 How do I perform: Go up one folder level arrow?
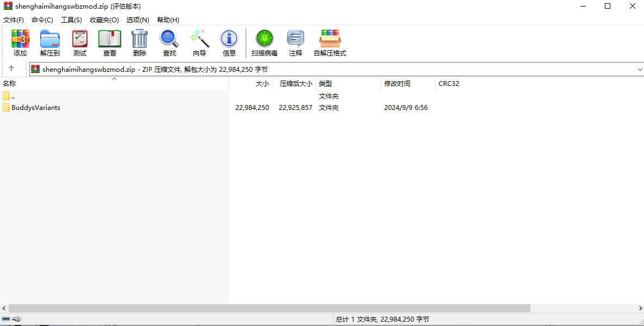(x=11, y=69)
